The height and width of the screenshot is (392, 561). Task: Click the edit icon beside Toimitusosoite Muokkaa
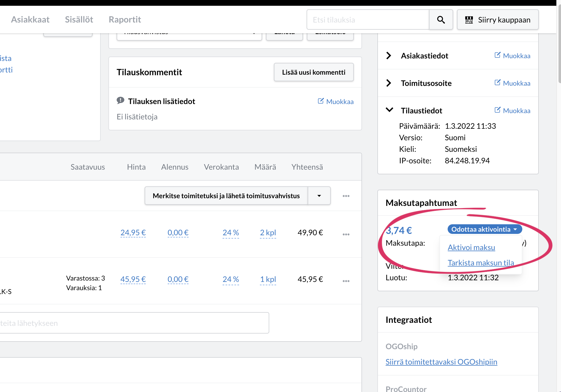(x=497, y=82)
